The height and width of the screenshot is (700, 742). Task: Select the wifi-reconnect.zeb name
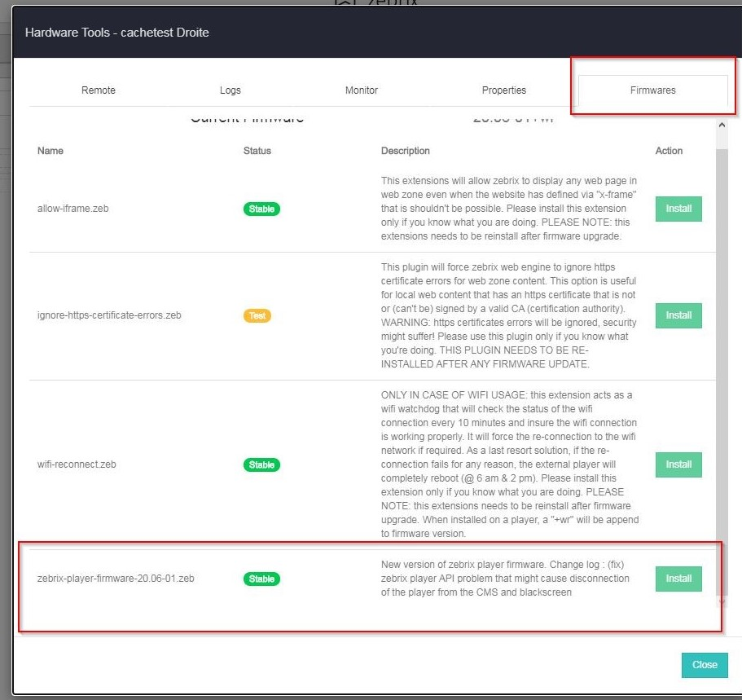(x=77, y=464)
